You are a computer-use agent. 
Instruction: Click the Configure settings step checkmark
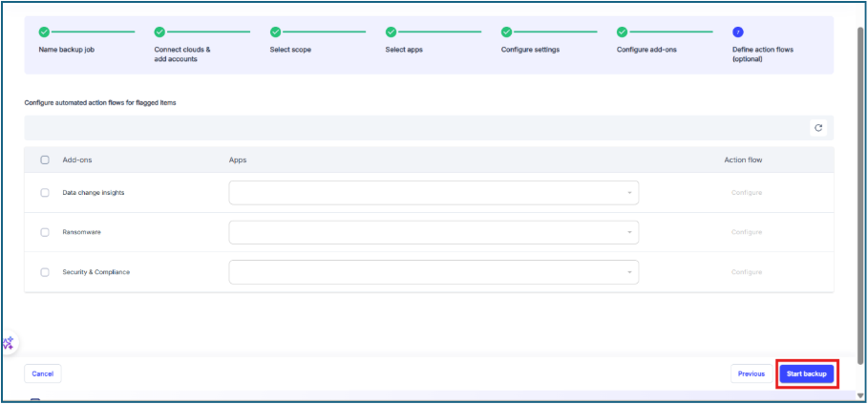click(x=506, y=32)
